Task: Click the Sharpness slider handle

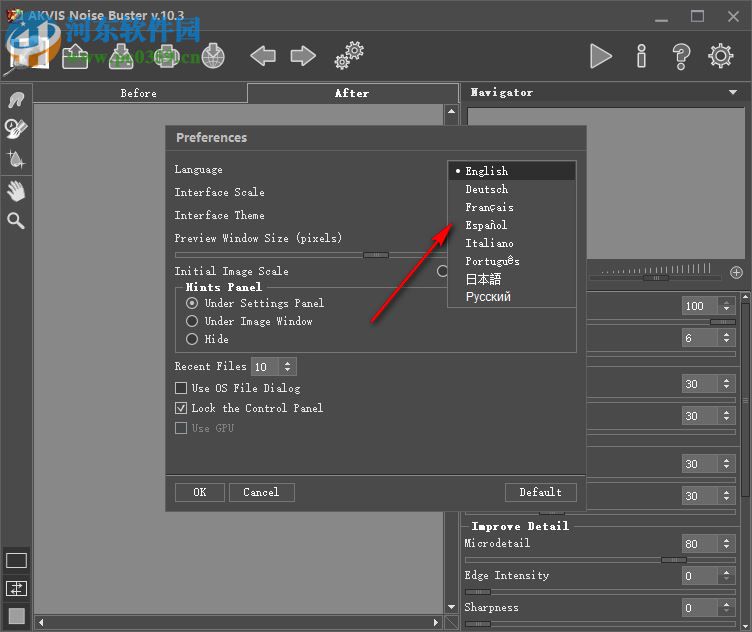Action: tap(478, 624)
